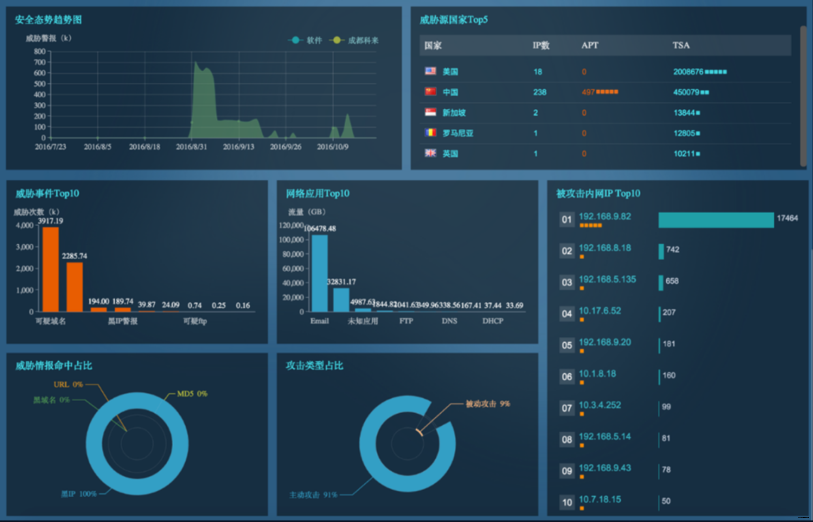Screen dimensions: 813x522
Task: Select the 美国 country name
Action: [450, 72]
